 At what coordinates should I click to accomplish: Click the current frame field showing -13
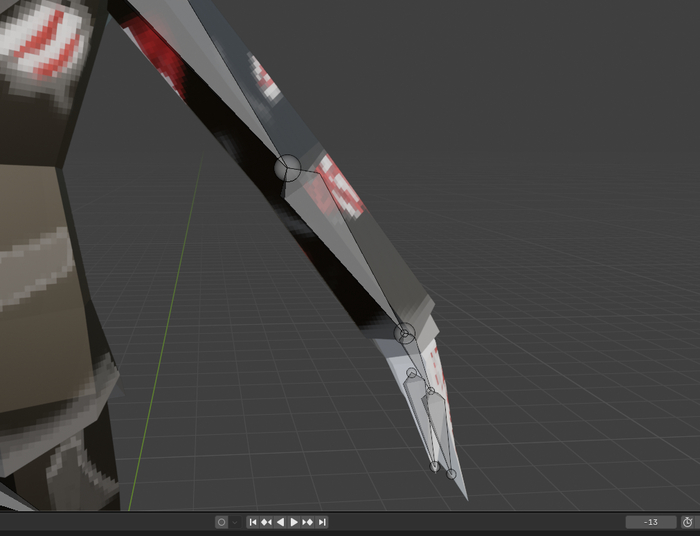pyautogui.click(x=651, y=522)
